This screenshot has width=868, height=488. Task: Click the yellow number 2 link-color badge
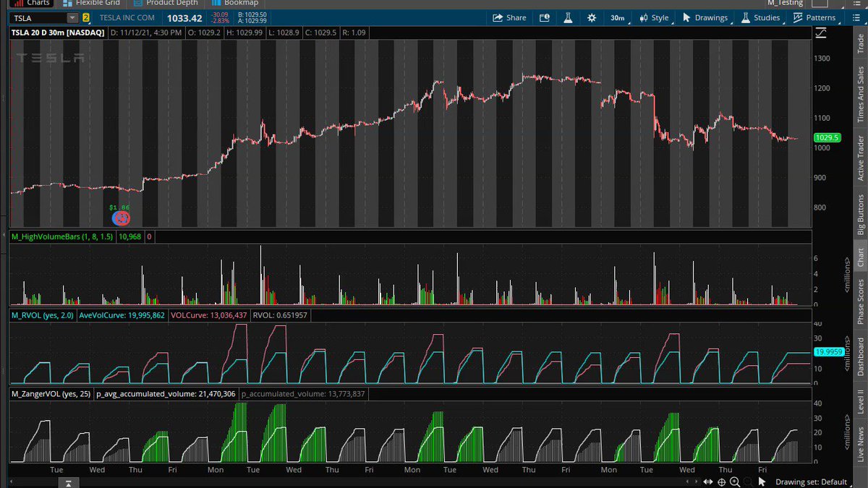86,17
